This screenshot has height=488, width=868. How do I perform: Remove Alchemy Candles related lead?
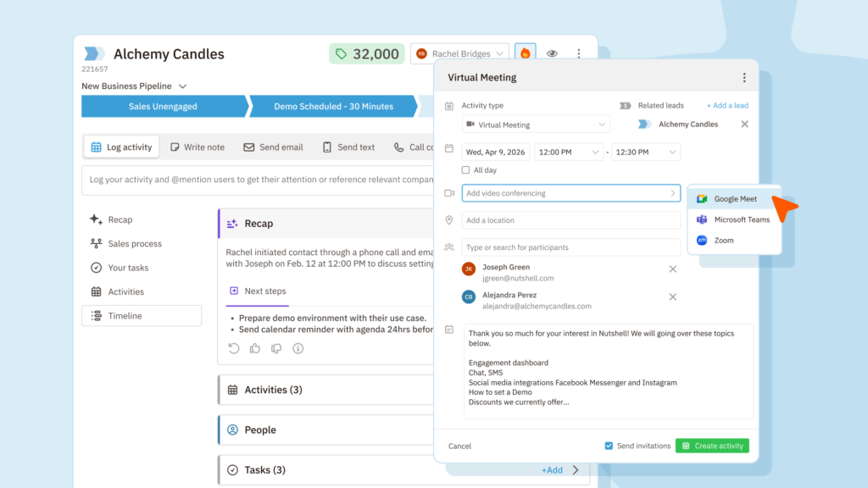pyautogui.click(x=744, y=125)
